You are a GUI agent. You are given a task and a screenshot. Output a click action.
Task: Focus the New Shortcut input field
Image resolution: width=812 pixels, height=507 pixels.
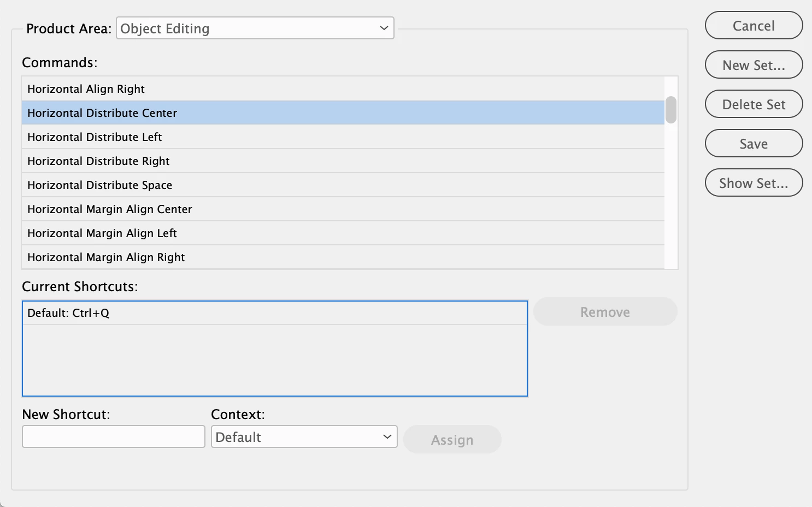tap(114, 437)
